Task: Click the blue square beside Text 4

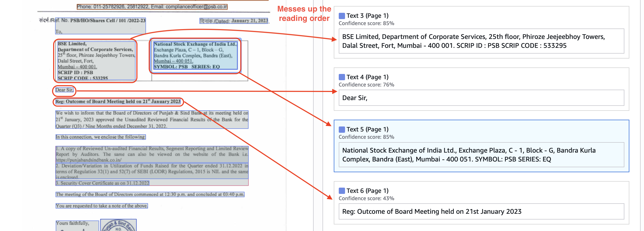Action: pos(342,77)
